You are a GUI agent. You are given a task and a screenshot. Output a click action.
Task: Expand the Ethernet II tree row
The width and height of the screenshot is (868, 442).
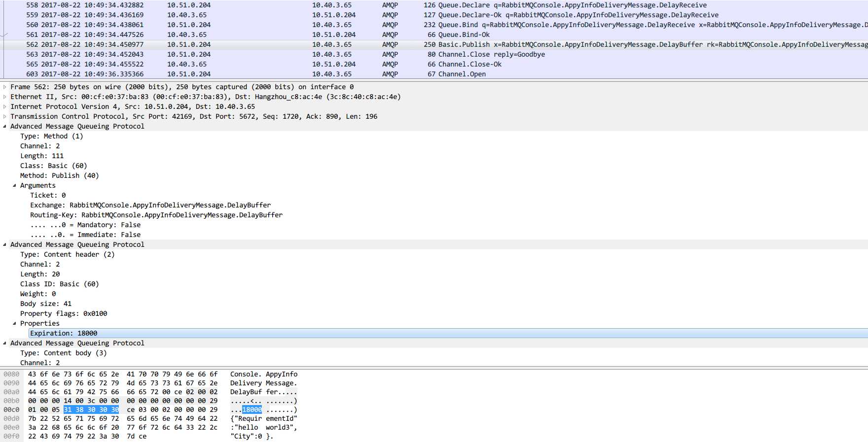5,97
